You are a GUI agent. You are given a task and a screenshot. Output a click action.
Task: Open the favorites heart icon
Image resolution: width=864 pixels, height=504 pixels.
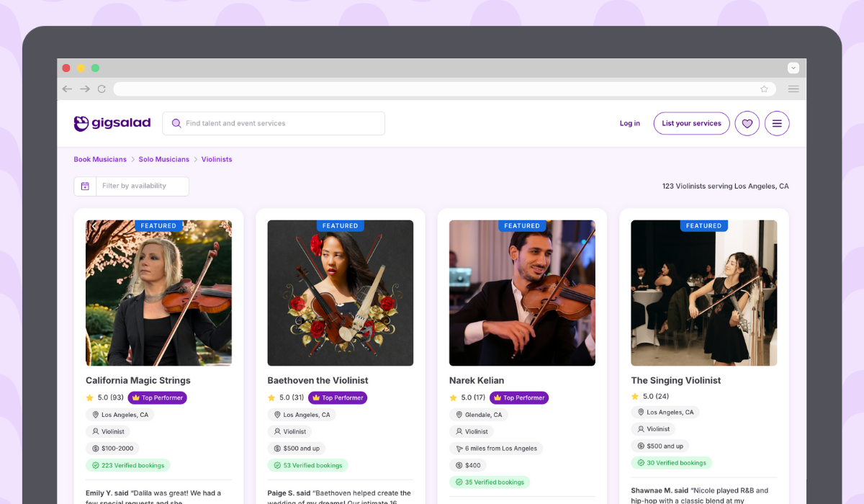(747, 123)
